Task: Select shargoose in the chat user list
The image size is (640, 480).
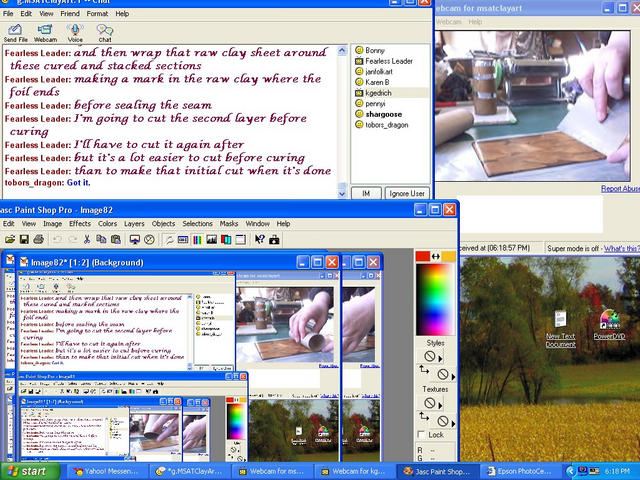Action: click(x=384, y=114)
